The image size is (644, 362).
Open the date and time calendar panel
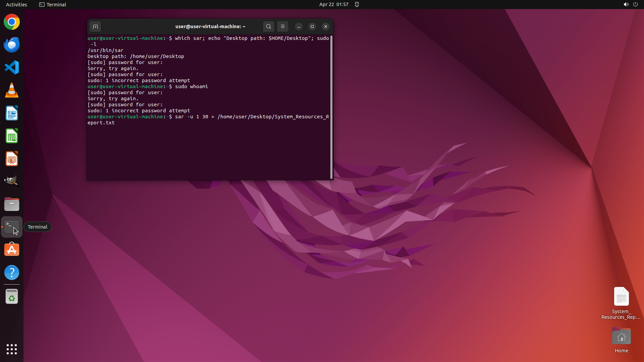(x=333, y=4)
